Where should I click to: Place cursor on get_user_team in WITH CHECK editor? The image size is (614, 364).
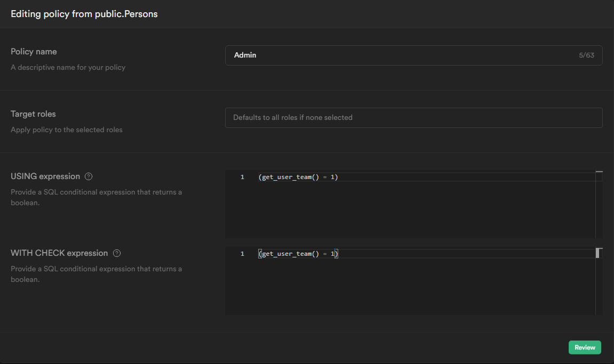(286, 254)
